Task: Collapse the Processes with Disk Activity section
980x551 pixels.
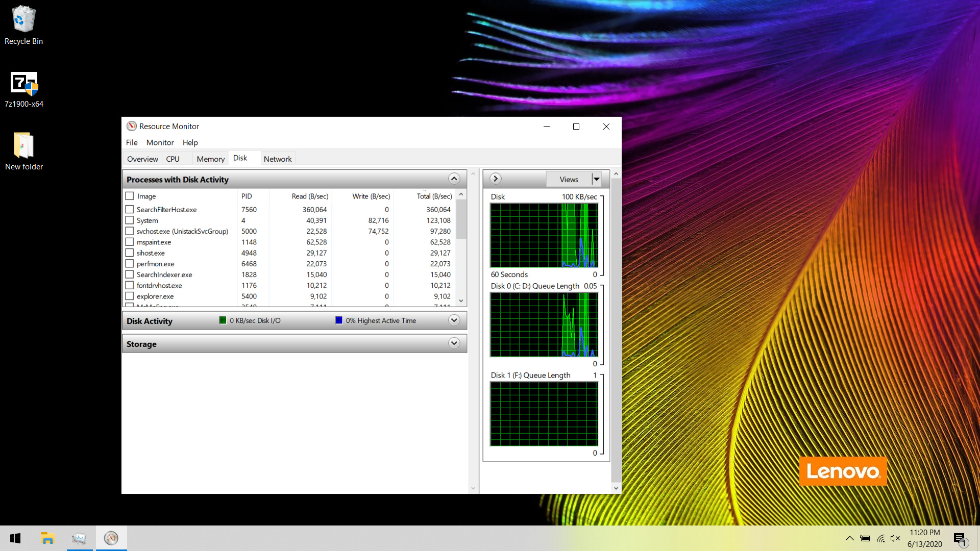Action: pyautogui.click(x=454, y=179)
